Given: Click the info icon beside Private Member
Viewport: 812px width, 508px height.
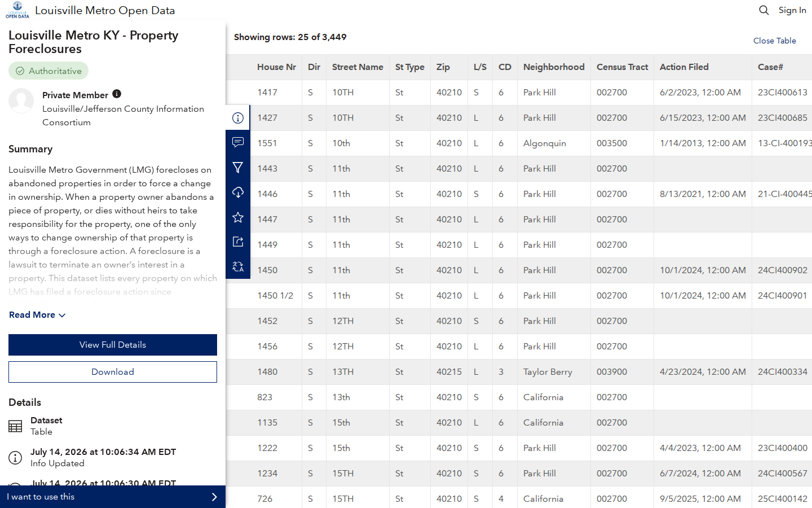Looking at the screenshot, I should [117, 94].
